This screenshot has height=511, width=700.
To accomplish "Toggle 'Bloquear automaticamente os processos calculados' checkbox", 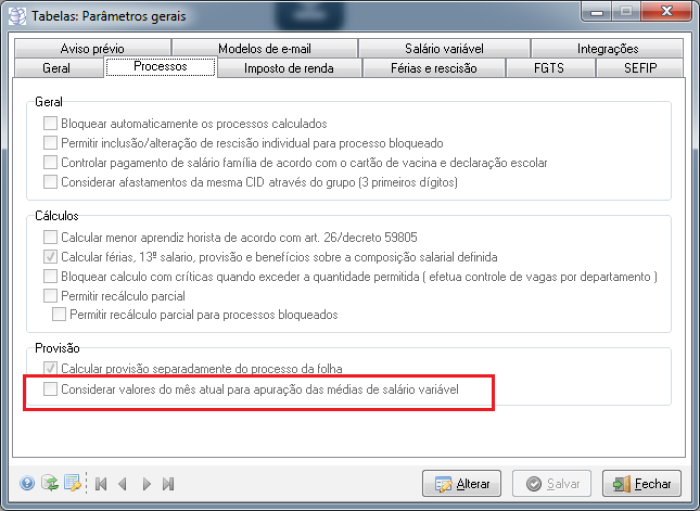I will pos(50,124).
